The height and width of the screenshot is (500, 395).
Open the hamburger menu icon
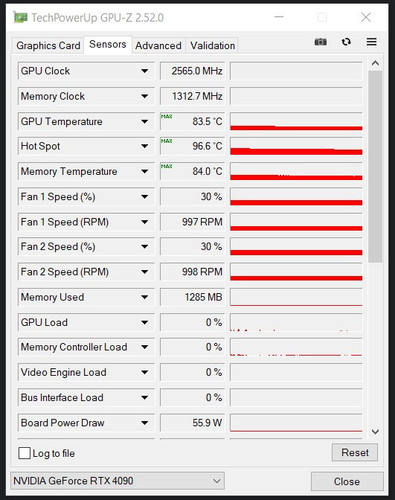(x=372, y=42)
